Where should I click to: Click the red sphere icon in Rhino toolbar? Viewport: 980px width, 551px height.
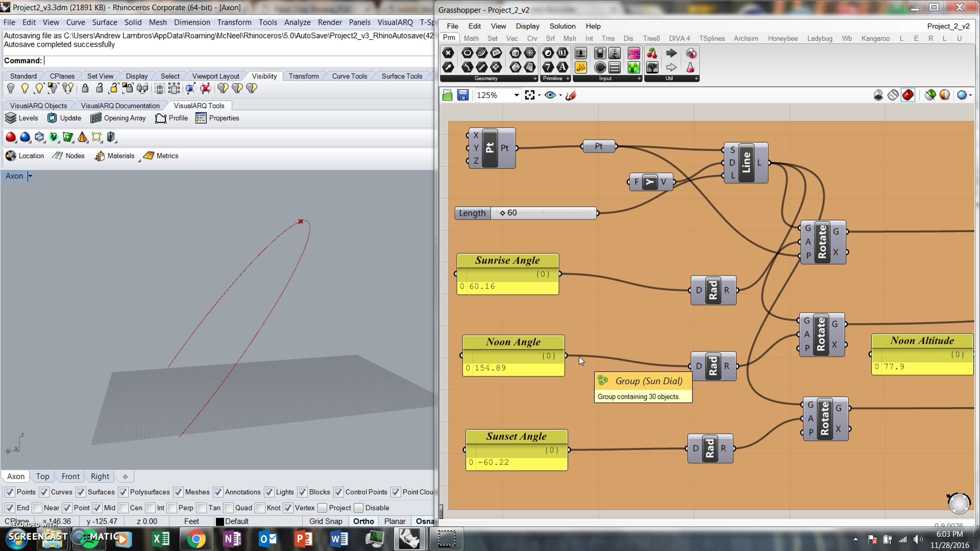click(x=11, y=137)
